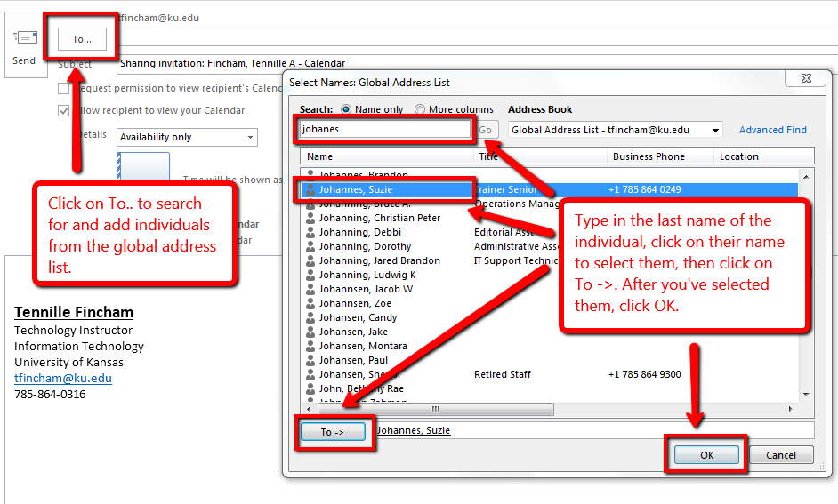Screen dimensions: 838x504
Task: Open the Advanced Find link
Action: pos(772,130)
